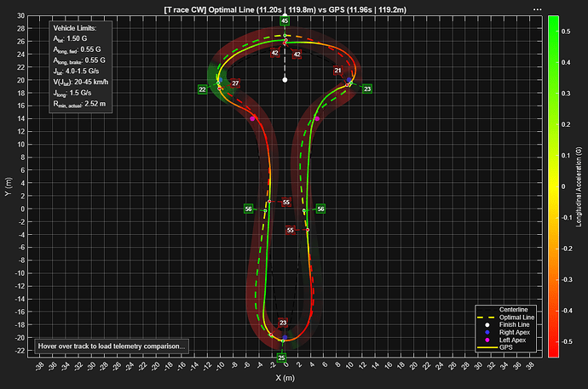Open the three-dots axes menu
The image size is (588, 389).
538,9
